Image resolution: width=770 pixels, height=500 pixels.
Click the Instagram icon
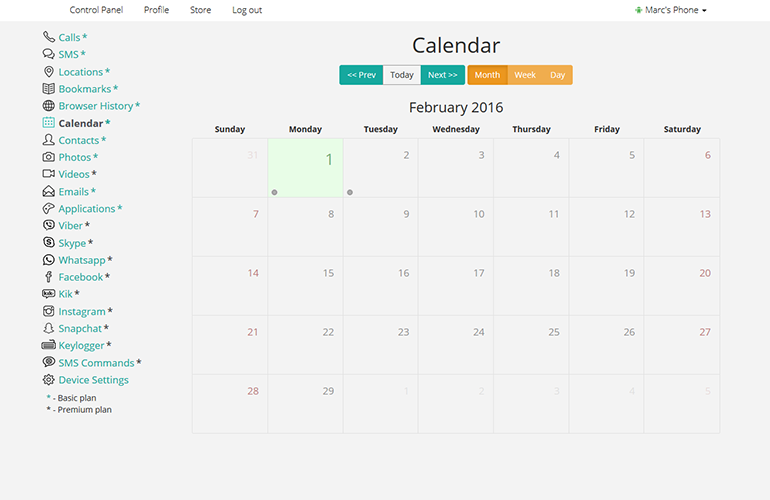click(x=49, y=311)
